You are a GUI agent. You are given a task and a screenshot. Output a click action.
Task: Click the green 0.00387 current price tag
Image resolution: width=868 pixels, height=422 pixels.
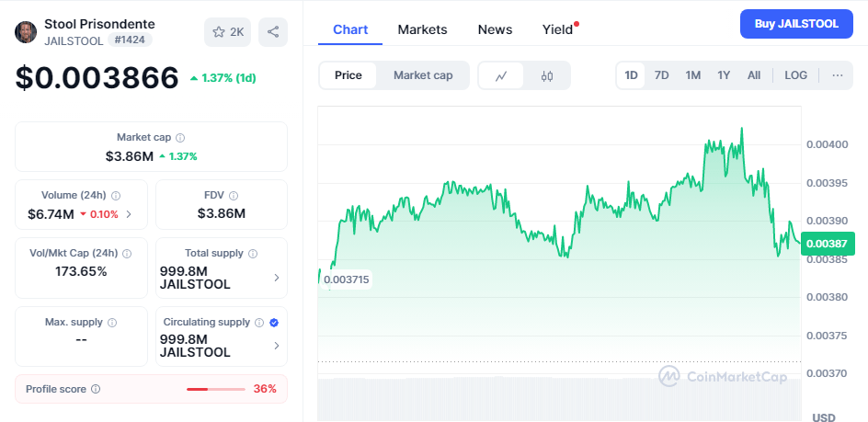tap(827, 244)
